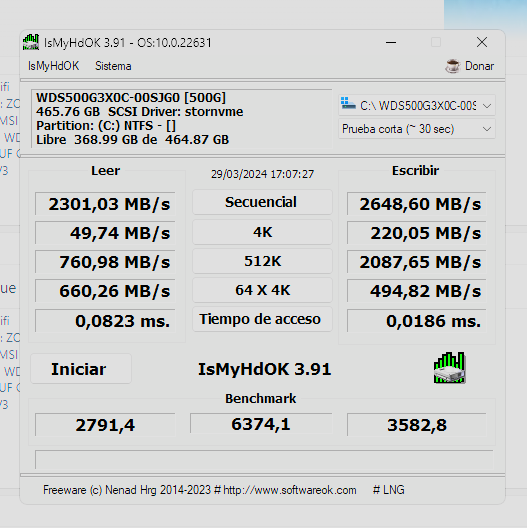
Task: Open the Donar menu item
Action: 479,66
